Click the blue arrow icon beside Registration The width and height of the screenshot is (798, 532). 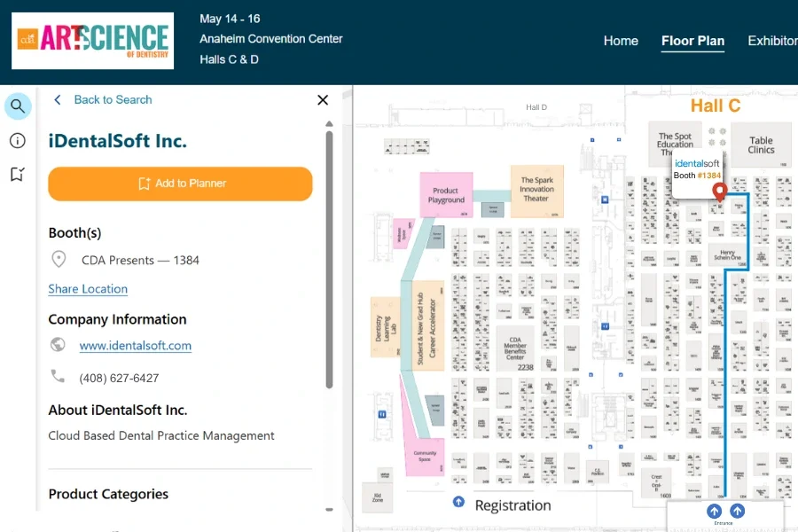(x=458, y=502)
